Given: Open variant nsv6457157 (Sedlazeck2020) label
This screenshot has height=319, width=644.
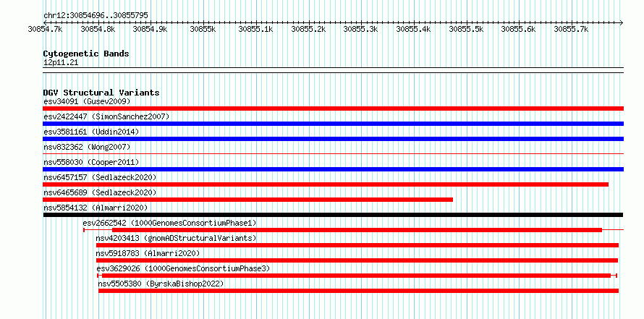Looking at the screenshot, I should point(100,177).
